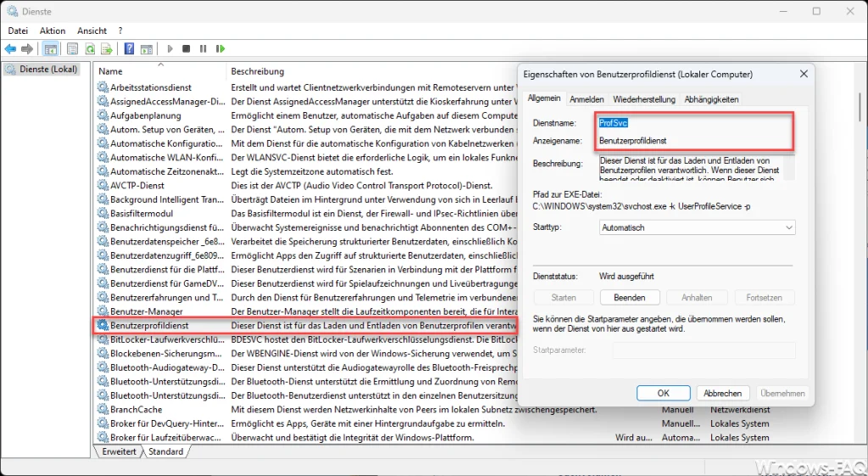This screenshot has width=868, height=476.
Task: Click the Start service play icon
Action: (x=170, y=48)
